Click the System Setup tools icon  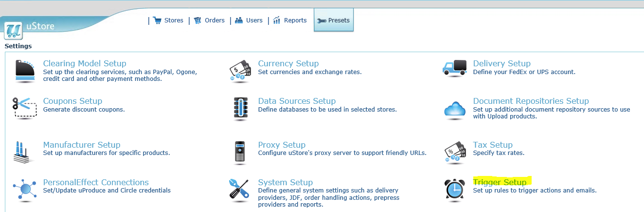click(x=239, y=190)
